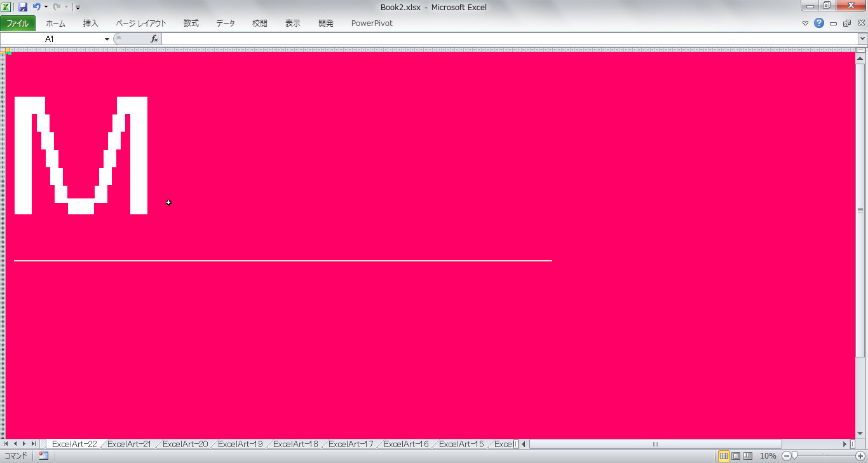Expand the Name Box dropdown arrow
The image size is (868, 463).
107,39
